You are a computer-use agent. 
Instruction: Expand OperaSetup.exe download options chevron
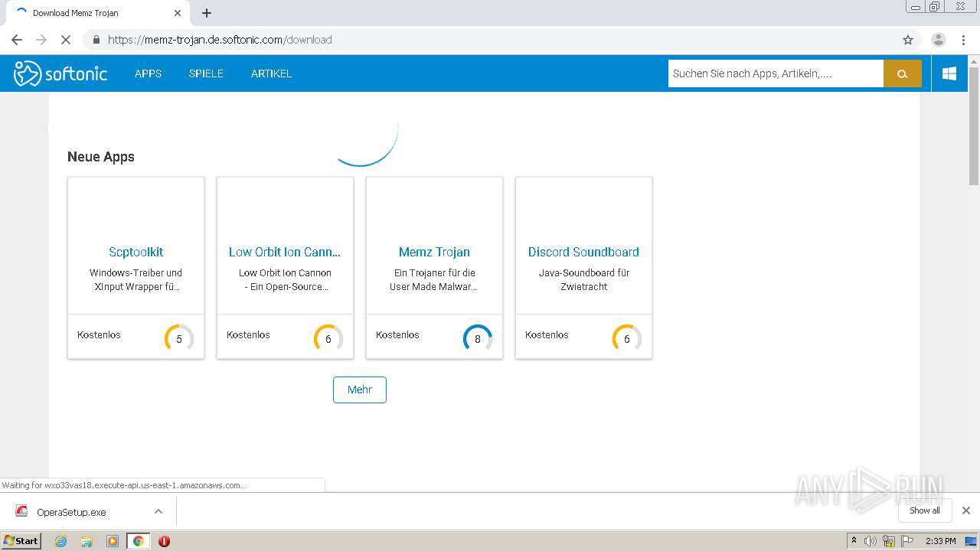coord(158,511)
